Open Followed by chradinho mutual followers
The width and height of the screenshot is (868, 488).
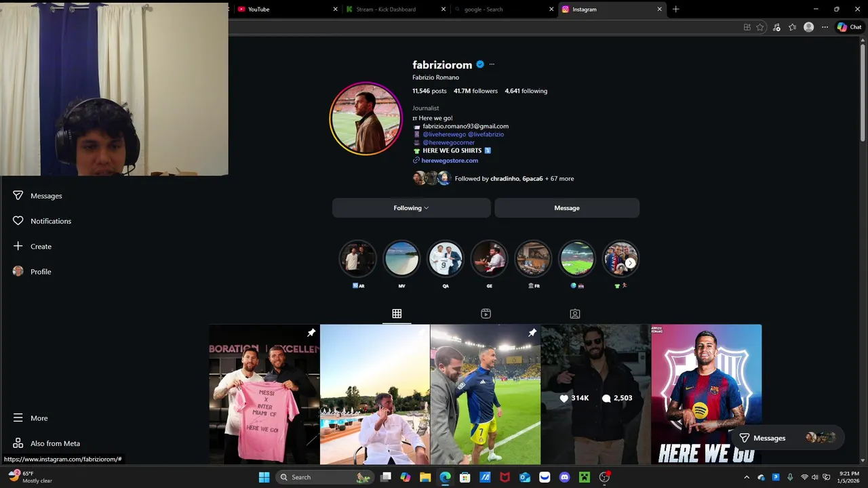(x=514, y=179)
